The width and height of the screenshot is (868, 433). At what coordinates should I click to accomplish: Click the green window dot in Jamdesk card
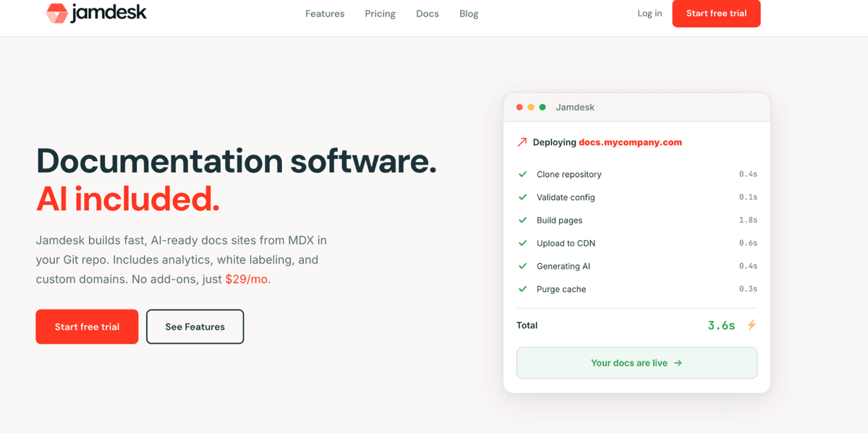(x=542, y=107)
